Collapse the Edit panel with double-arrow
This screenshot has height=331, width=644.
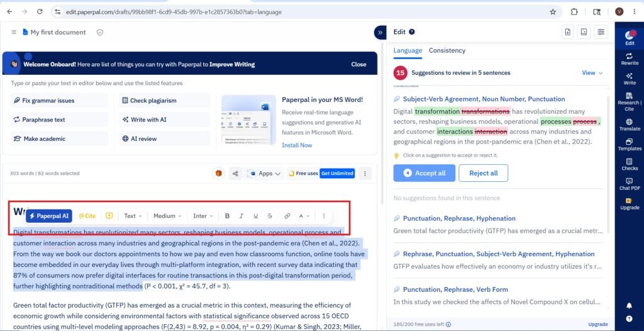click(x=380, y=32)
